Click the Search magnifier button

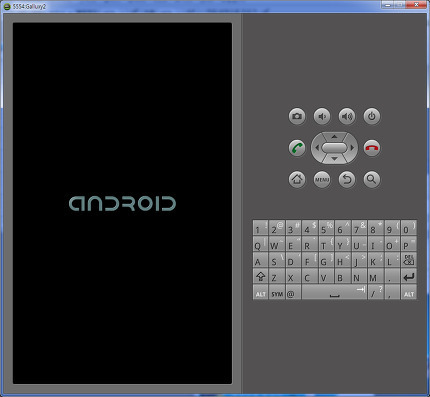372,179
